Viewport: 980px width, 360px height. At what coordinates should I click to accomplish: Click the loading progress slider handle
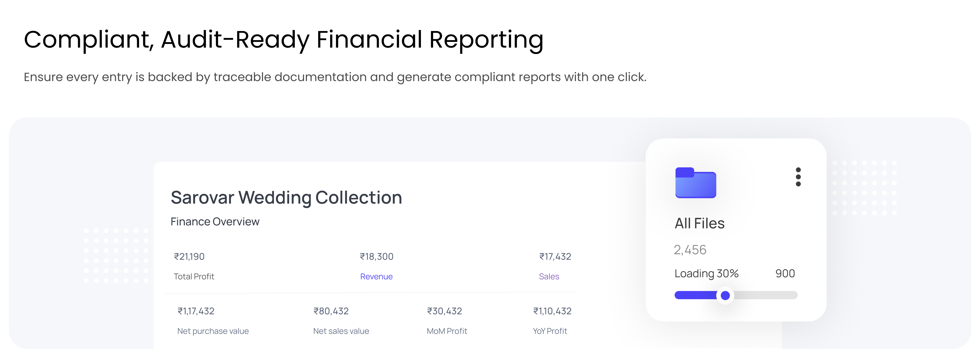pos(725,295)
